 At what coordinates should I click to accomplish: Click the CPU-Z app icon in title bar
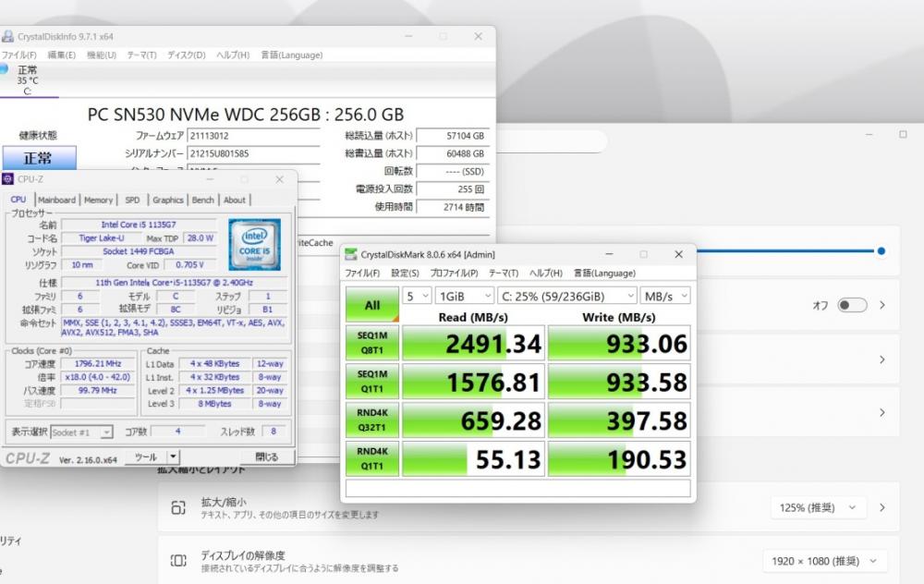click(7, 178)
